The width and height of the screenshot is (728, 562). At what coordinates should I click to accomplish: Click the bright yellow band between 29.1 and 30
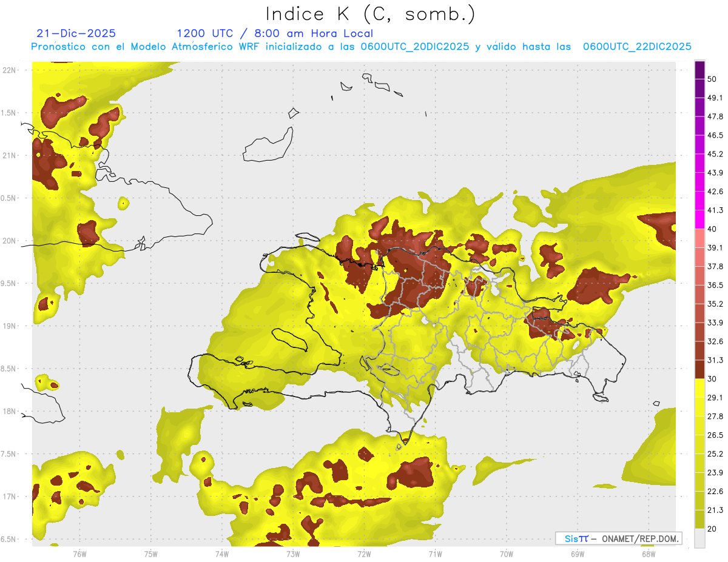pos(699,388)
